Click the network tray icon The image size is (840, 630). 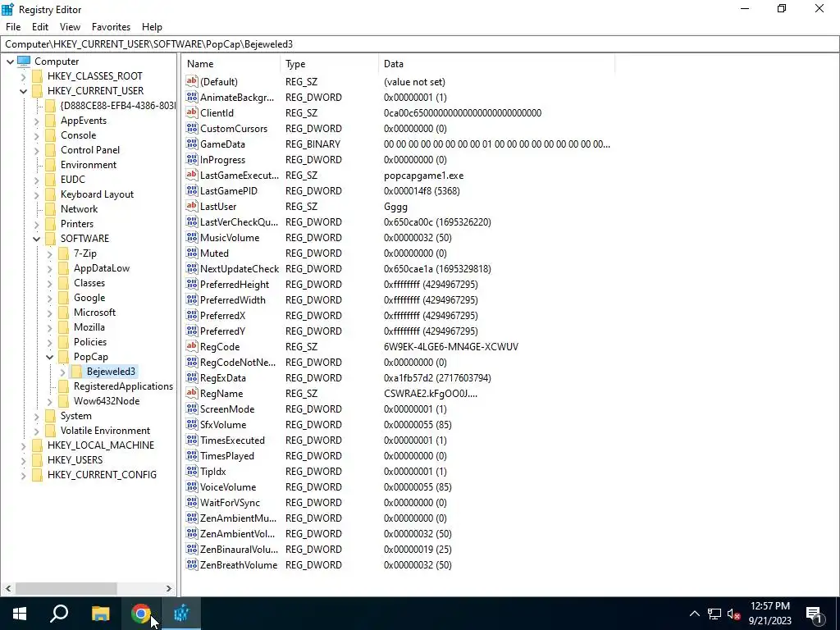[x=714, y=614]
